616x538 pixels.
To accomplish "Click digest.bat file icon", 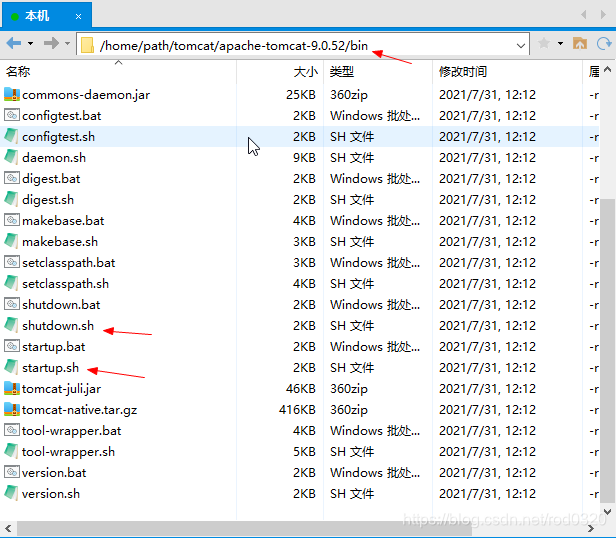I will (x=12, y=178).
